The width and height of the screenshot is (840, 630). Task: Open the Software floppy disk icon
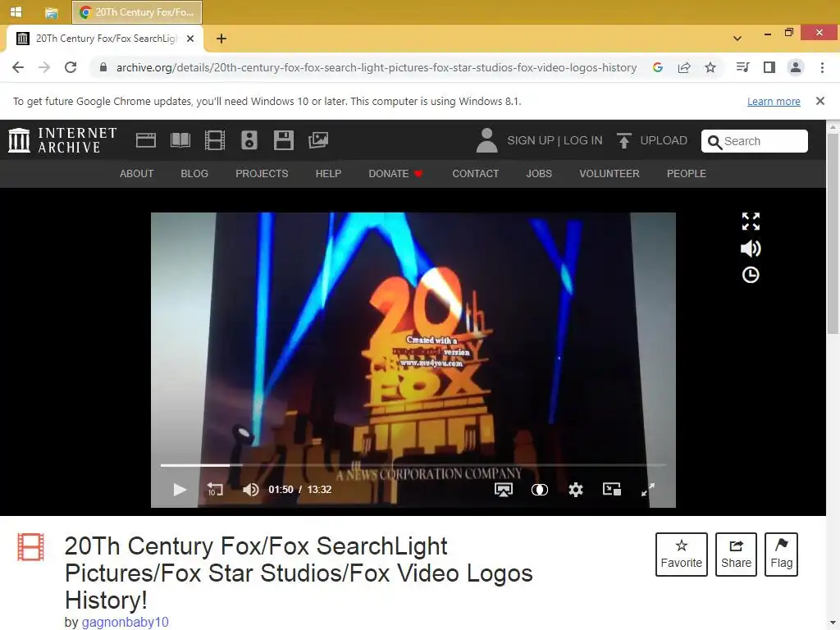pos(283,140)
